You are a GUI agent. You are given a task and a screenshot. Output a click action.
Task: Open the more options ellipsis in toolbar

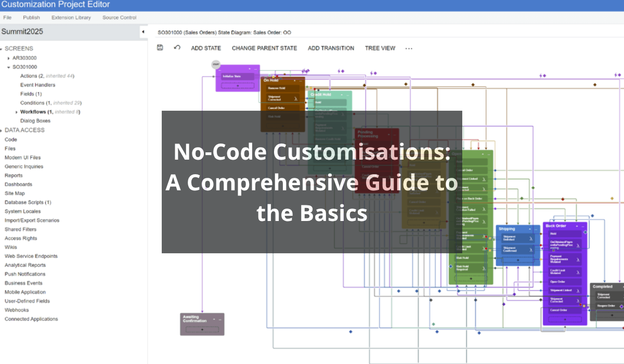(409, 48)
